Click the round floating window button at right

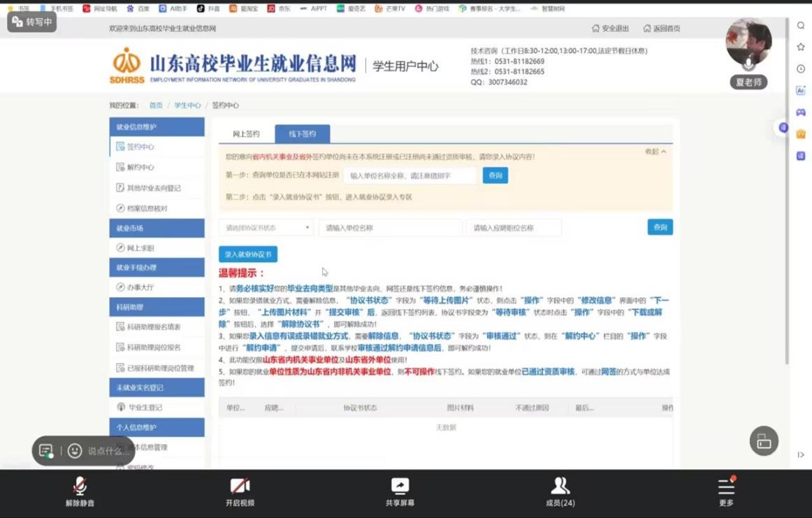pos(764,441)
